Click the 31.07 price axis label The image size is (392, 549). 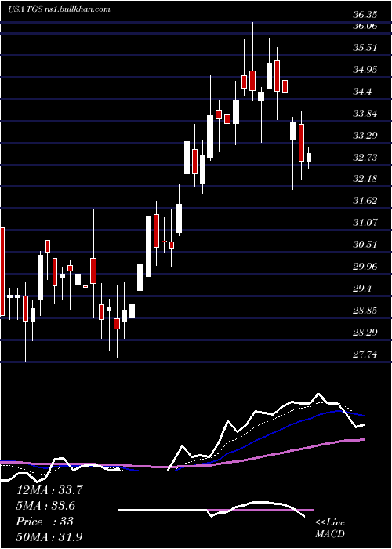pos(365,222)
